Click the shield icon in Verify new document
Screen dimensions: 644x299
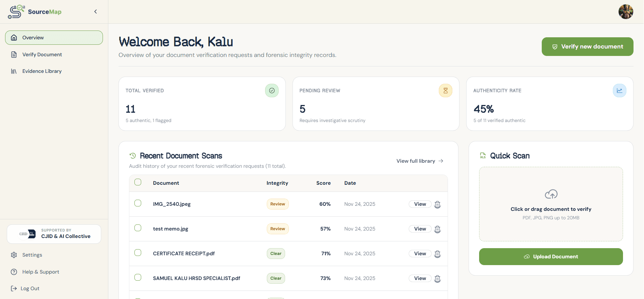pos(555,47)
